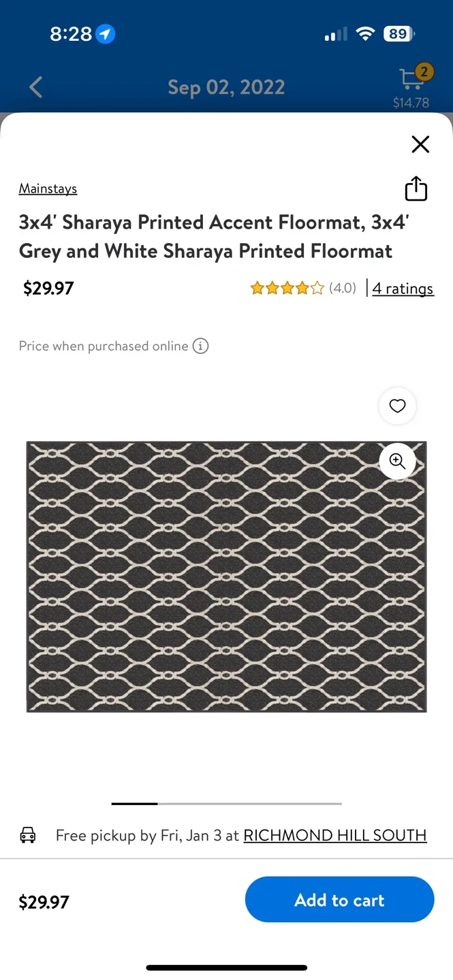View the 4 ratings for this floormat
Viewport: 453px width, 980px height.
coord(403,289)
